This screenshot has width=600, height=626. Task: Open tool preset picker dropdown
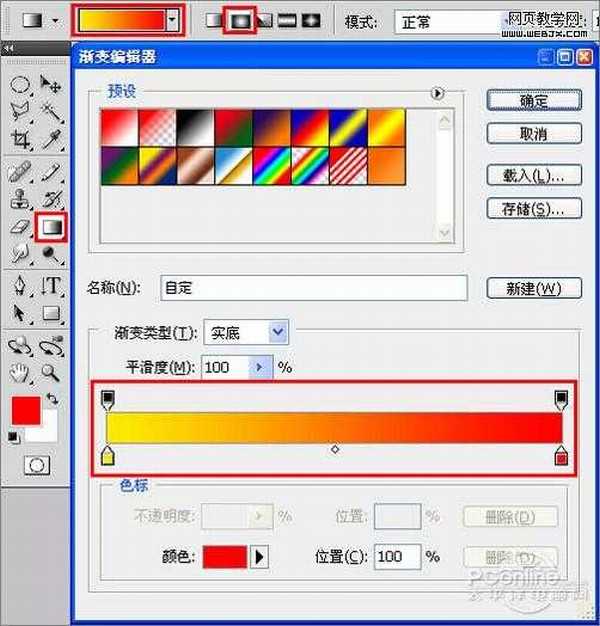tap(55, 20)
